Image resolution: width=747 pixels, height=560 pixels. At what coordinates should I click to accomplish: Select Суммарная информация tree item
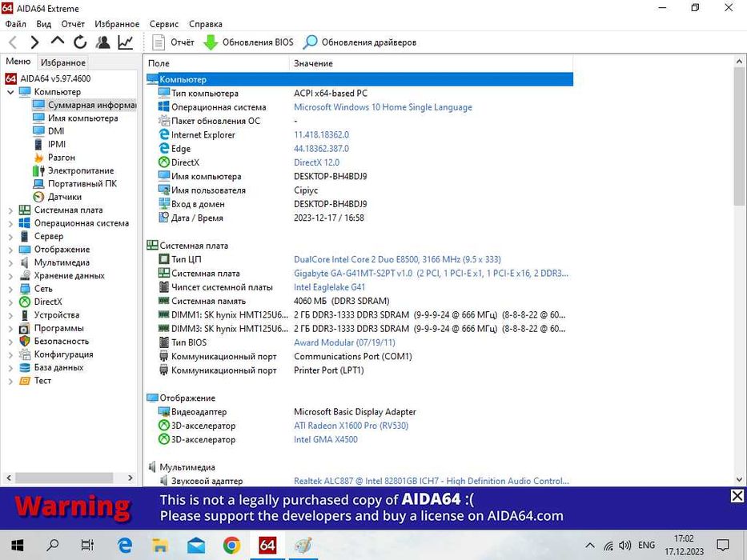coord(85,105)
